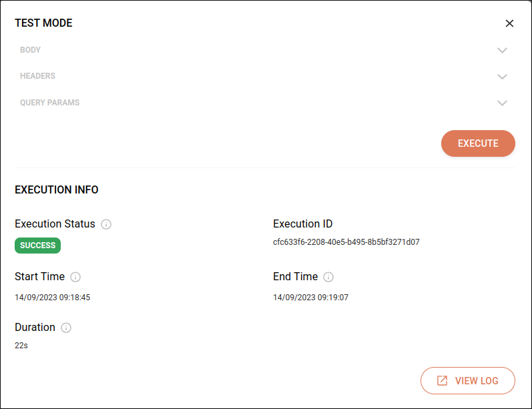
Task: Click the EXECUTION INFO heading
Action: (x=57, y=190)
